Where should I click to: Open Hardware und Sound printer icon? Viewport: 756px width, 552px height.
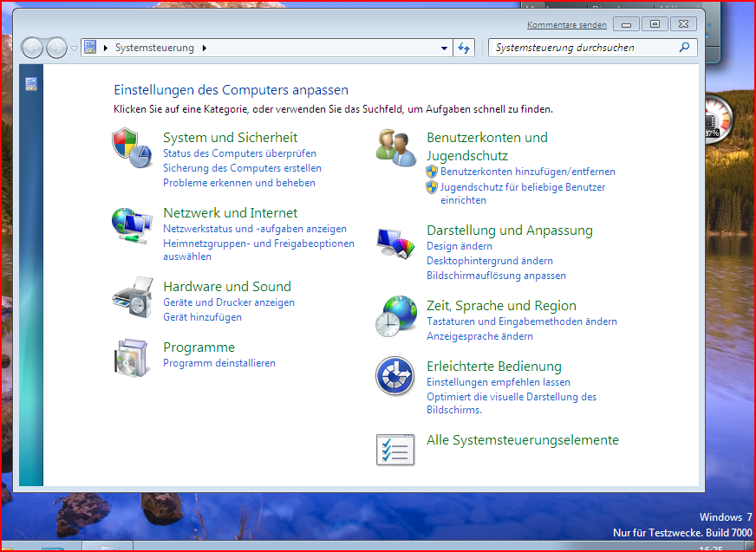click(133, 297)
